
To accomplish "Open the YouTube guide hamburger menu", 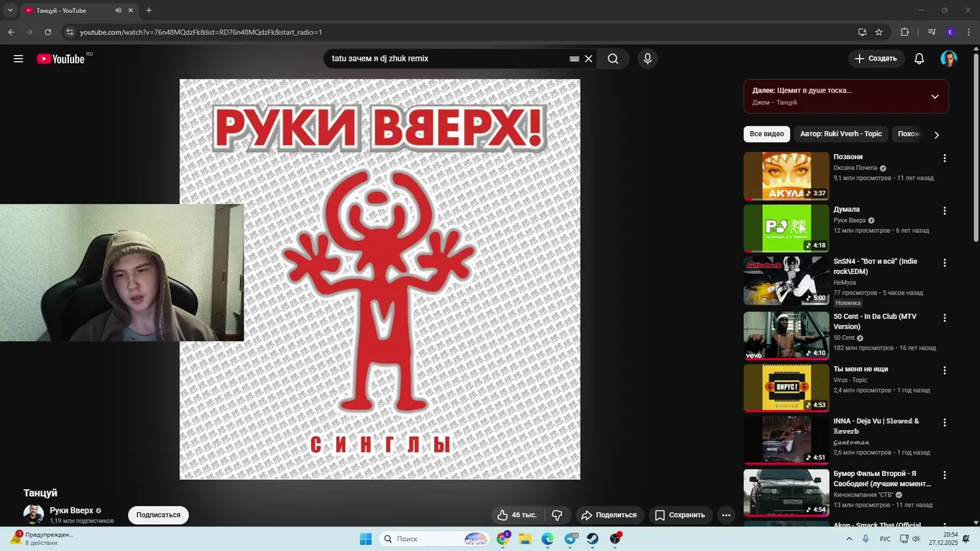I will point(18,59).
